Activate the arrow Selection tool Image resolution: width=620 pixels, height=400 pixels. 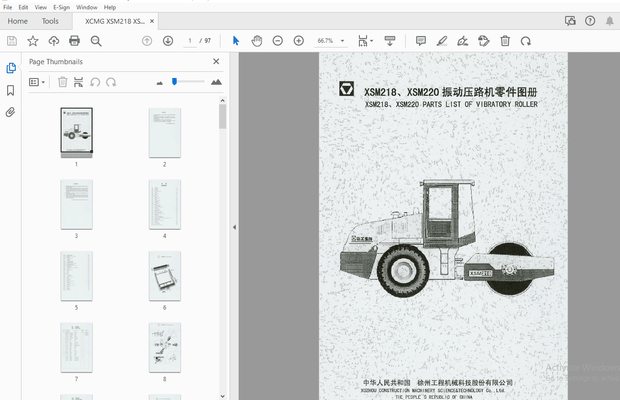[236, 41]
